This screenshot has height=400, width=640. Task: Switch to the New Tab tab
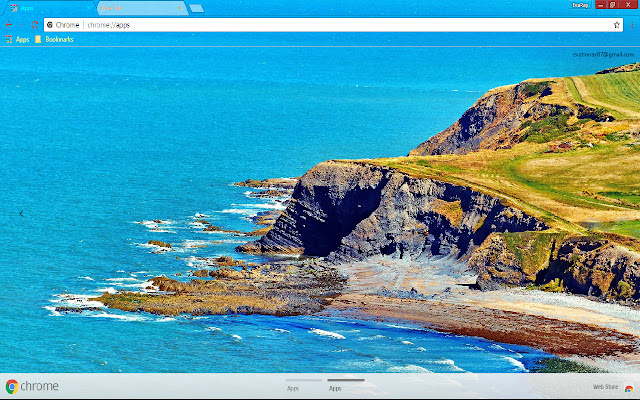142,8
